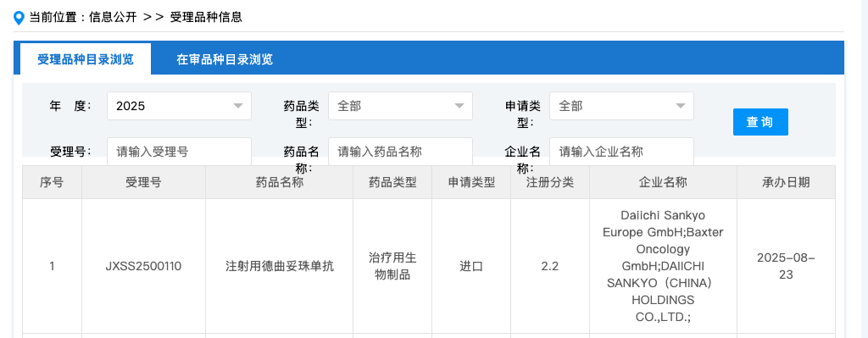Image resolution: width=868 pixels, height=338 pixels.
Task: Click the 信息公开 breadcrumb link
Action: tap(113, 17)
